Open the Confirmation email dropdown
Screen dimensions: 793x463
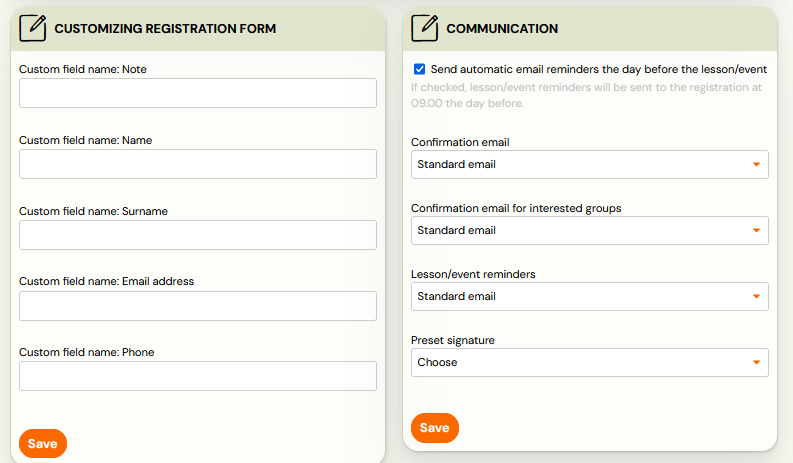pyautogui.click(x=590, y=164)
